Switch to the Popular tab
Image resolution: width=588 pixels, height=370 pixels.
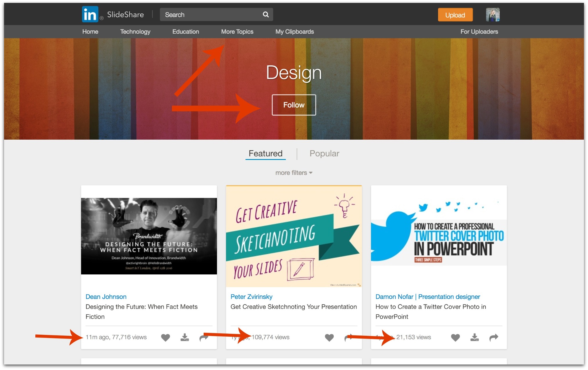[324, 153]
